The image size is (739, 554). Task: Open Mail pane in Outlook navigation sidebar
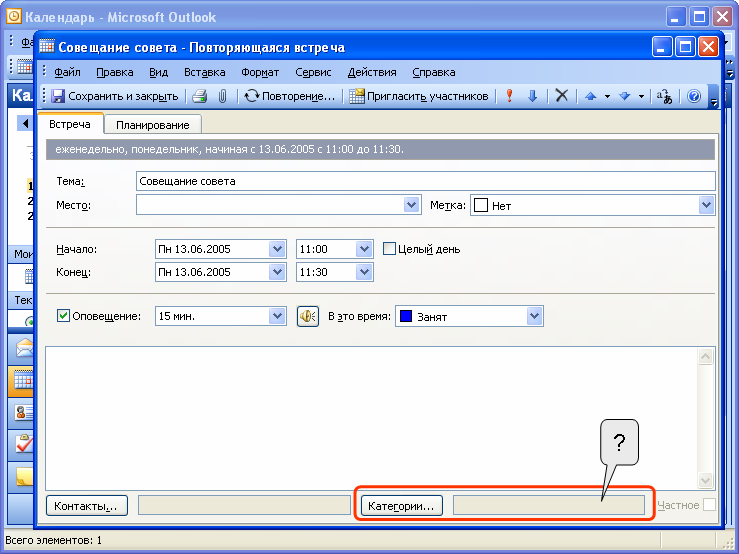pyautogui.click(x=23, y=349)
